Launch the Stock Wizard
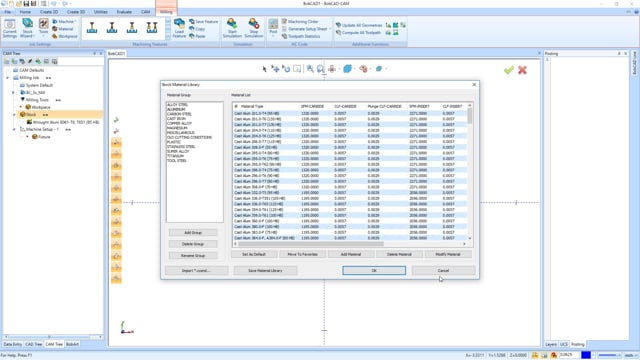 [x=27, y=28]
